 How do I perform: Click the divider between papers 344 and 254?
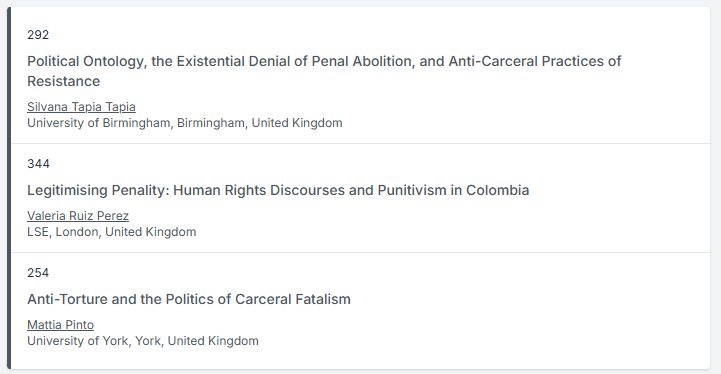pyautogui.click(x=360, y=253)
